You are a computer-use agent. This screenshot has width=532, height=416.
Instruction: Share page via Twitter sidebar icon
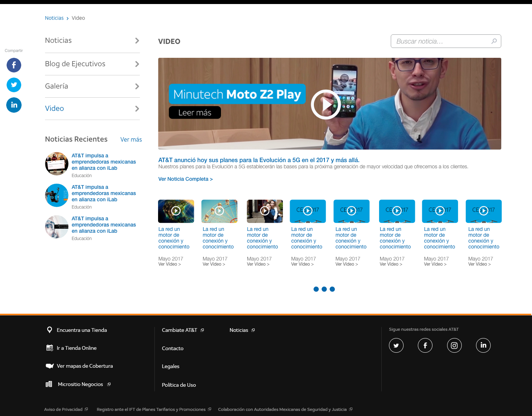click(x=14, y=85)
